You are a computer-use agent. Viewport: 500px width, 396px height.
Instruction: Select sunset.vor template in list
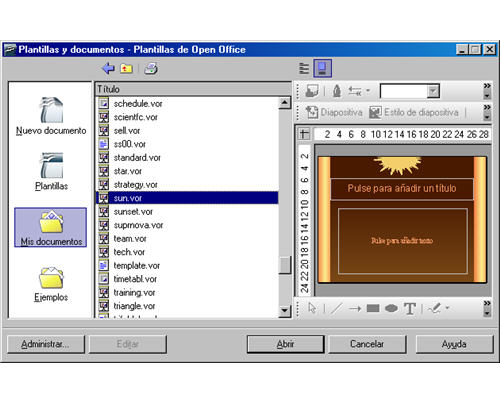point(133,212)
